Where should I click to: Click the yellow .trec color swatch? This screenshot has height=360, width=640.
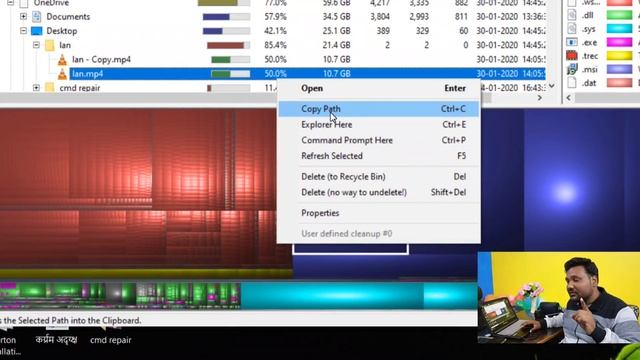tap(619, 56)
